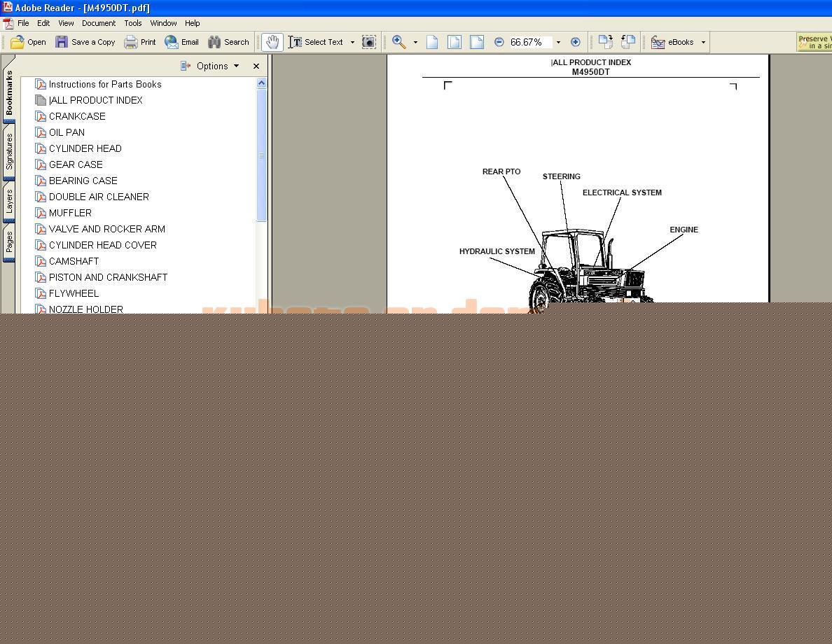Click the HYDRAULIC SYSTEM diagram label

coord(497,251)
